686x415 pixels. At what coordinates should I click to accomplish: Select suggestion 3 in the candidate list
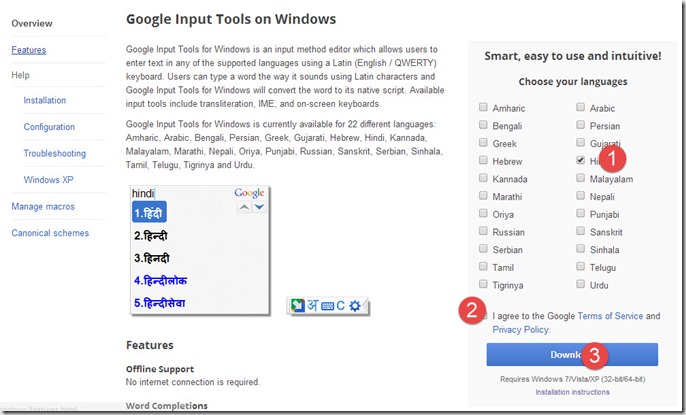click(x=152, y=258)
